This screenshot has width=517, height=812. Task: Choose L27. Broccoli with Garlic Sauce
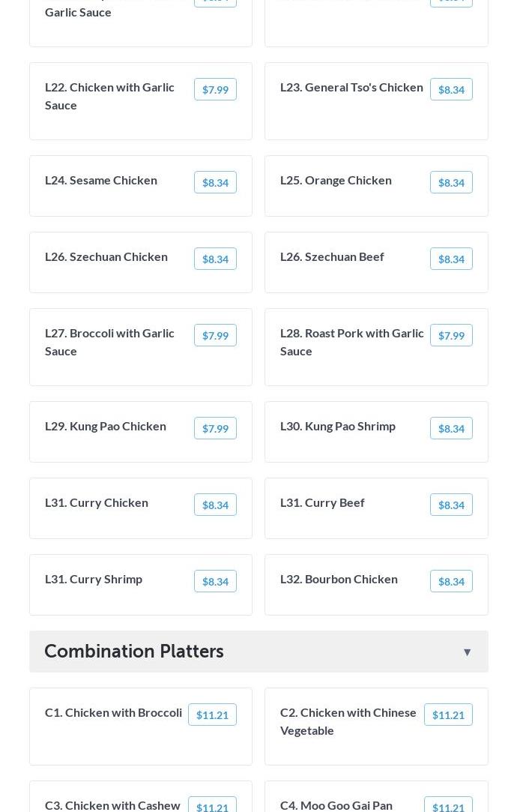coord(109,342)
